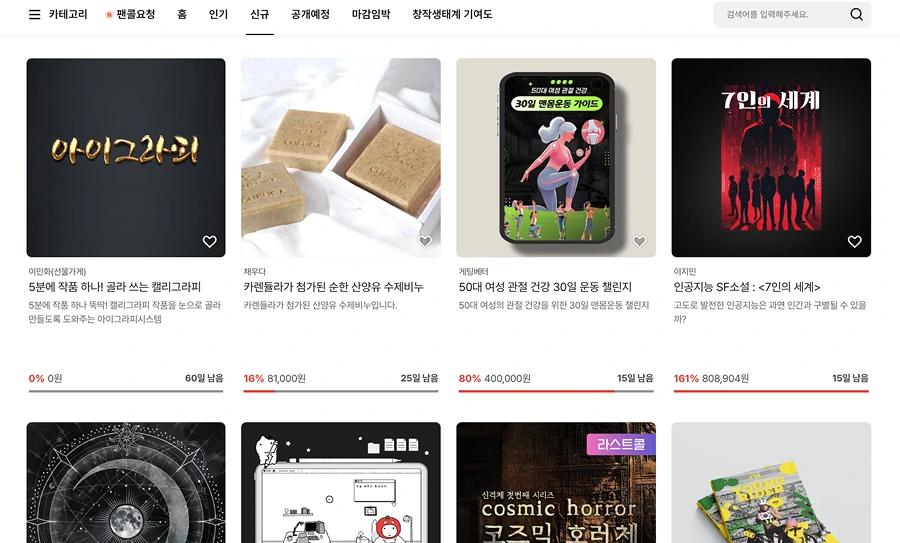
Task: Go to the 마감임박 tab
Action: point(371,14)
